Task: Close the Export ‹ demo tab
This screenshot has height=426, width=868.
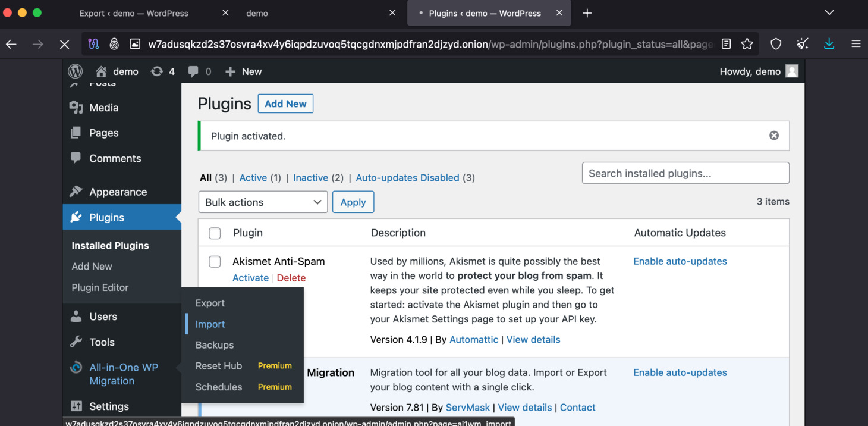Action: (225, 12)
